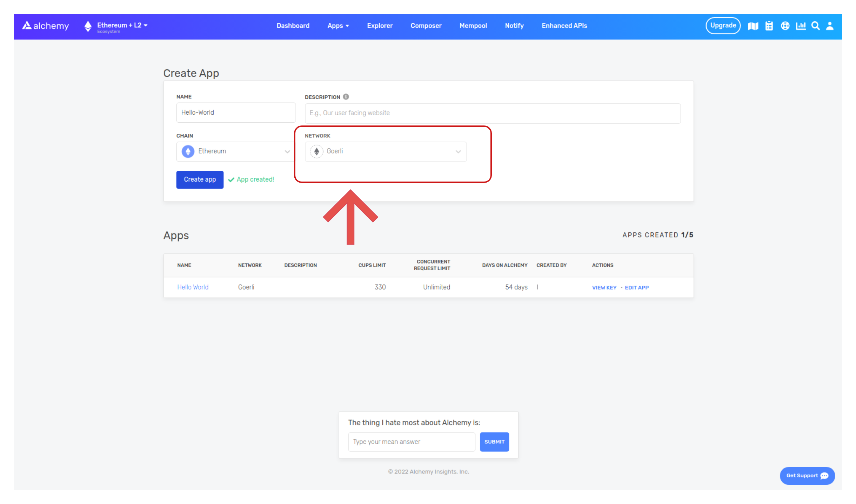Focus the Name field containing Hello-World
Viewport: 856px width, 504px height.
[x=236, y=113]
